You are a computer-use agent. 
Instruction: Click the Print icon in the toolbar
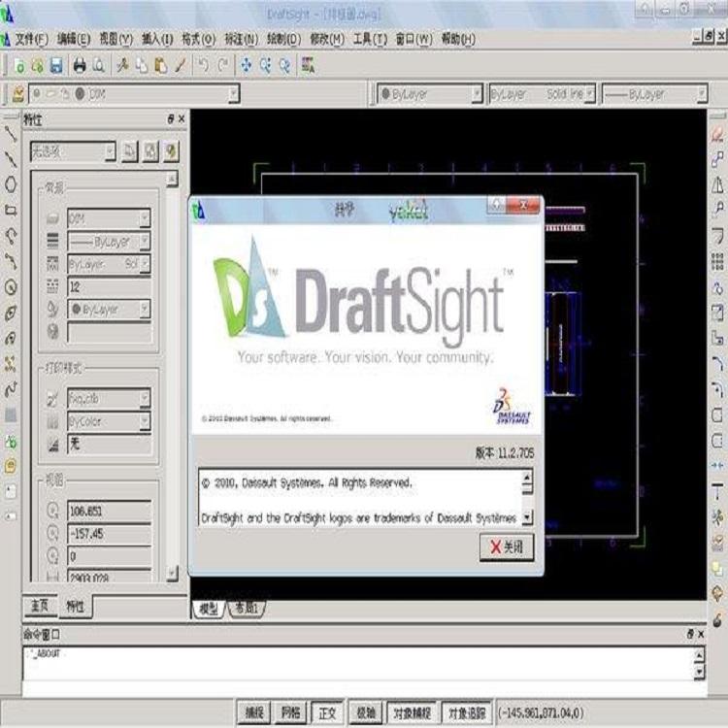click(x=78, y=65)
